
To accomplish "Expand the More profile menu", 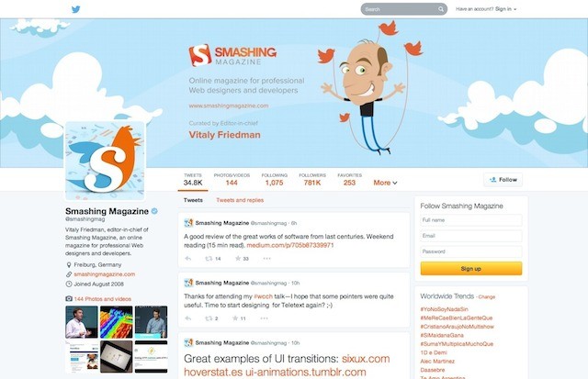I will [x=385, y=183].
